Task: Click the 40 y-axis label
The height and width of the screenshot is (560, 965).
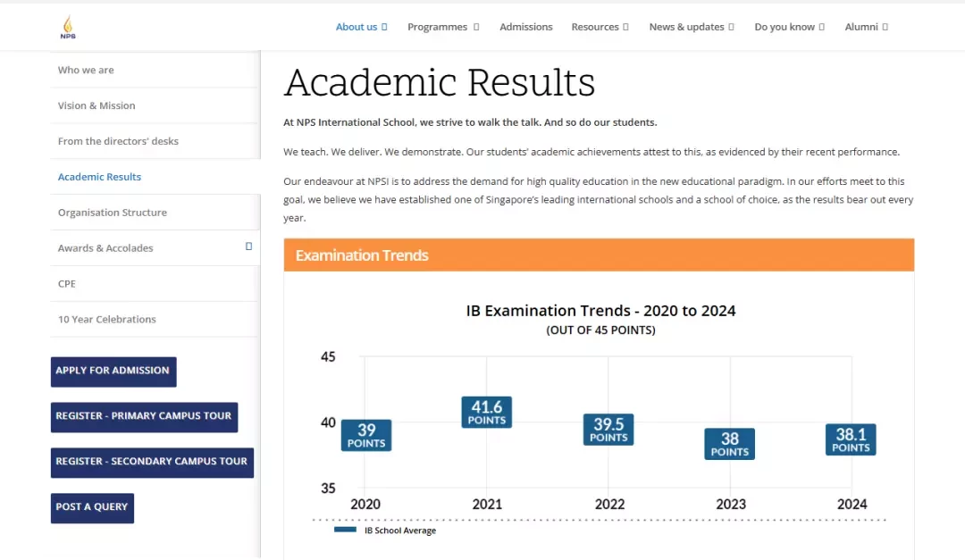Action: click(328, 423)
